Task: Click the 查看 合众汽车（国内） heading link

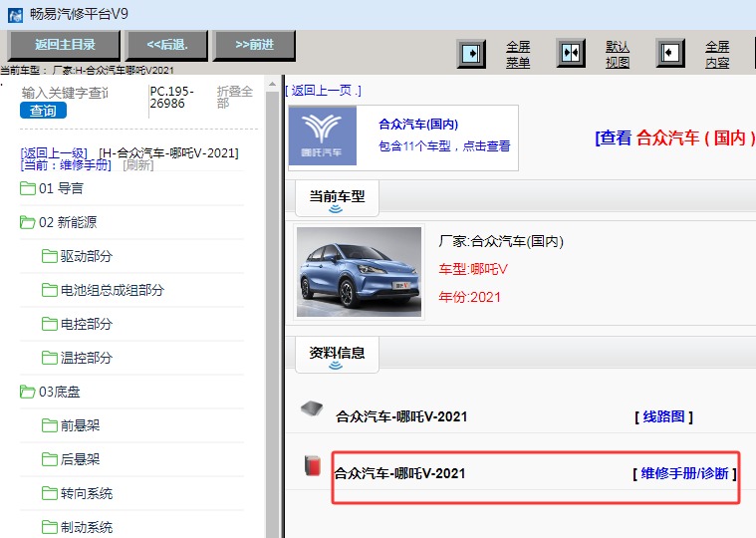Action: coord(675,137)
